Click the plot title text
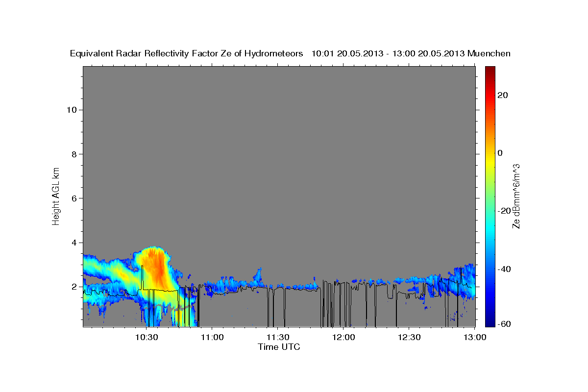The image size is (588, 392). 291,53
